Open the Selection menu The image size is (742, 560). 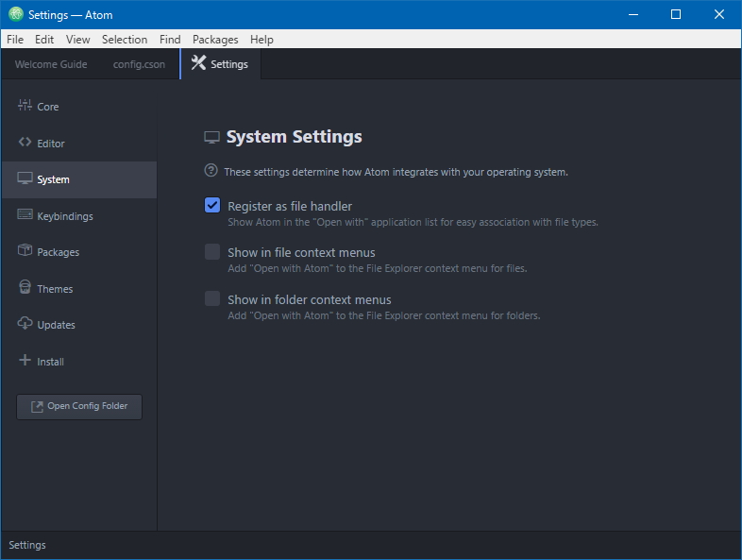coord(125,40)
